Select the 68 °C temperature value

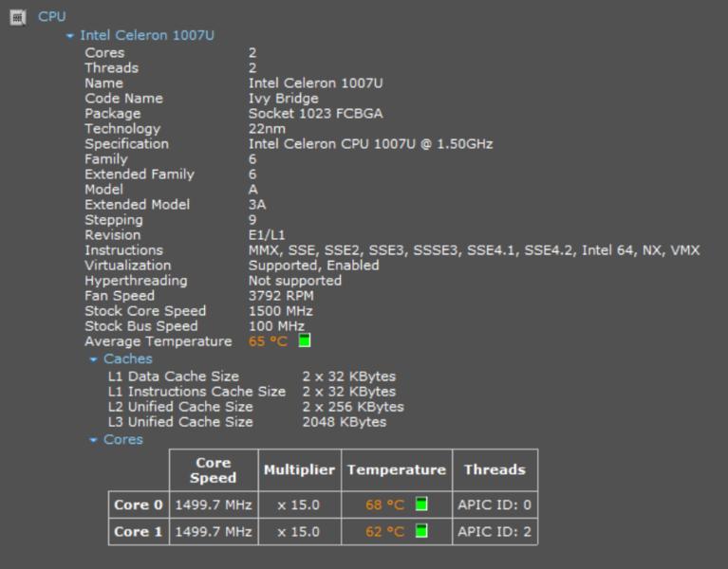click(x=385, y=505)
